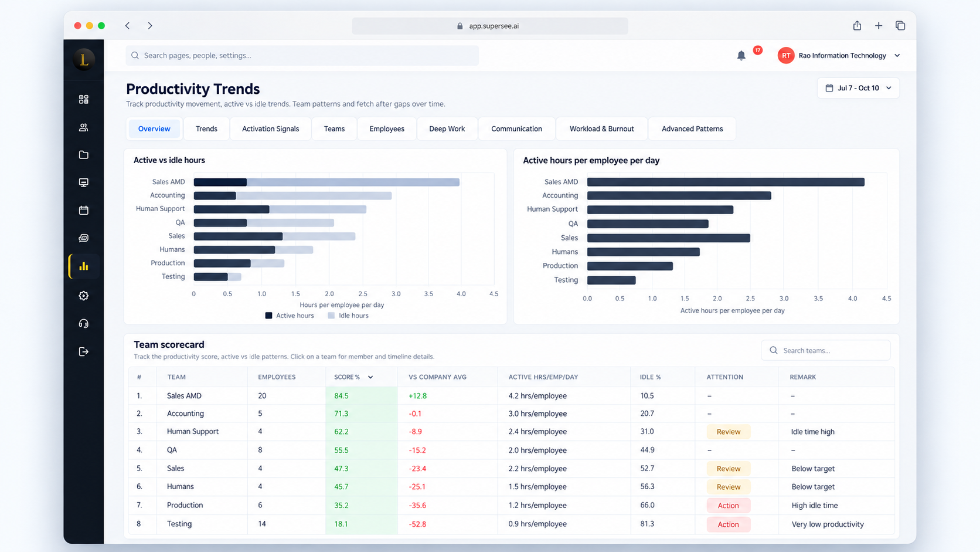Screen dimensions: 980x552
Task: Click the browser share icon
Action: [x=857, y=25]
